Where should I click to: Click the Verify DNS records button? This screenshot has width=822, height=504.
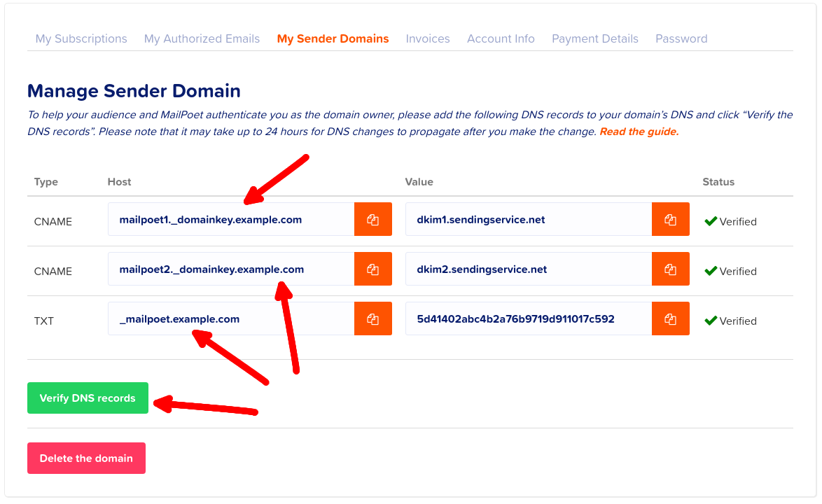click(88, 398)
